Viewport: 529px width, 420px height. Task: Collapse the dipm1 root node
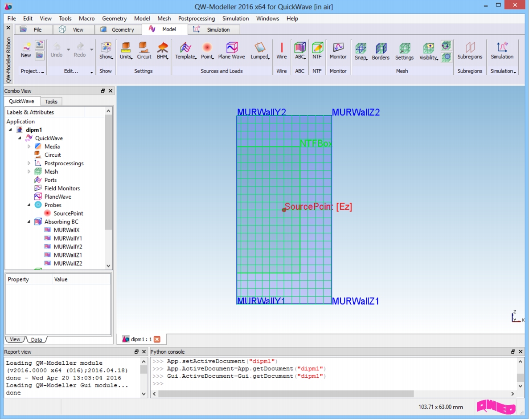pos(10,130)
